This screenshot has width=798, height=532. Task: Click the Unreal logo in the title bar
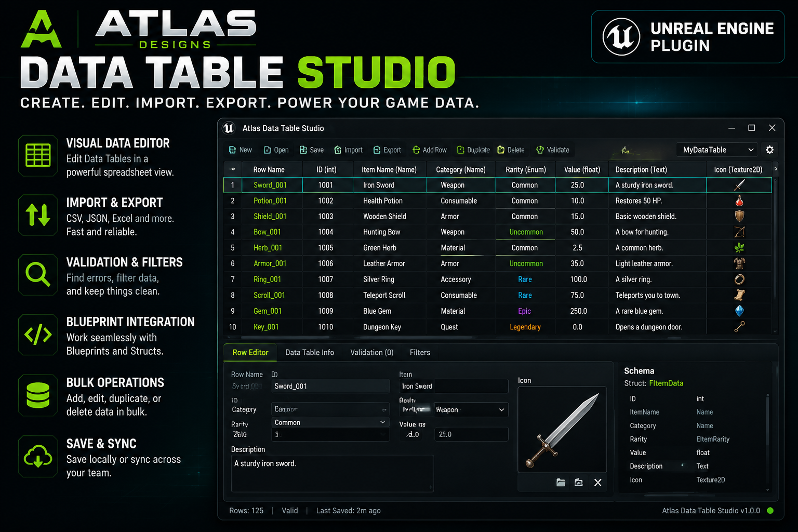pos(229,128)
